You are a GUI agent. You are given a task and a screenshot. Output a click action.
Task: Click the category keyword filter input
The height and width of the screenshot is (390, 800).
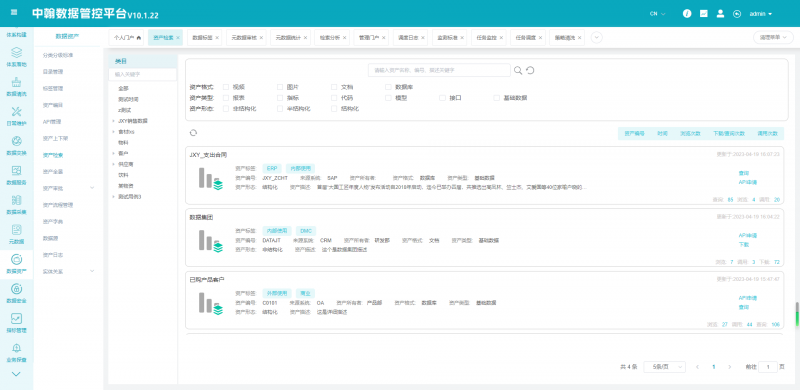pyautogui.click(x=143, y=74)
